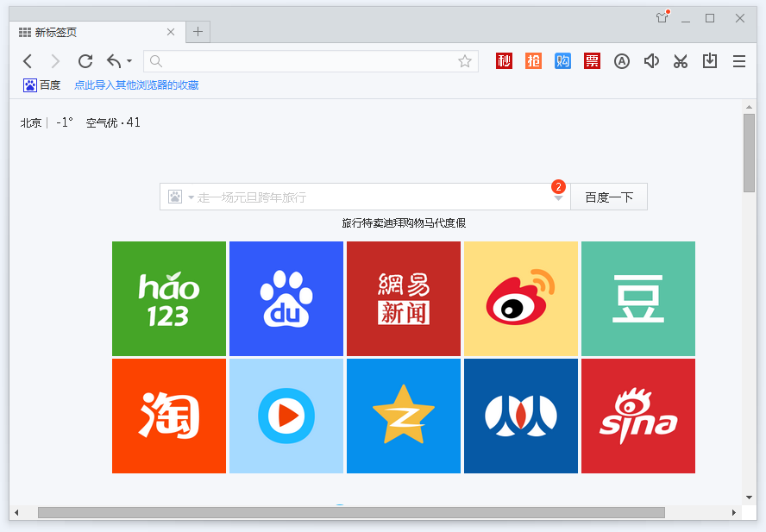
Task: Click search magnifier in address bar
Action: pyautogui.click(x=156, y=61)
